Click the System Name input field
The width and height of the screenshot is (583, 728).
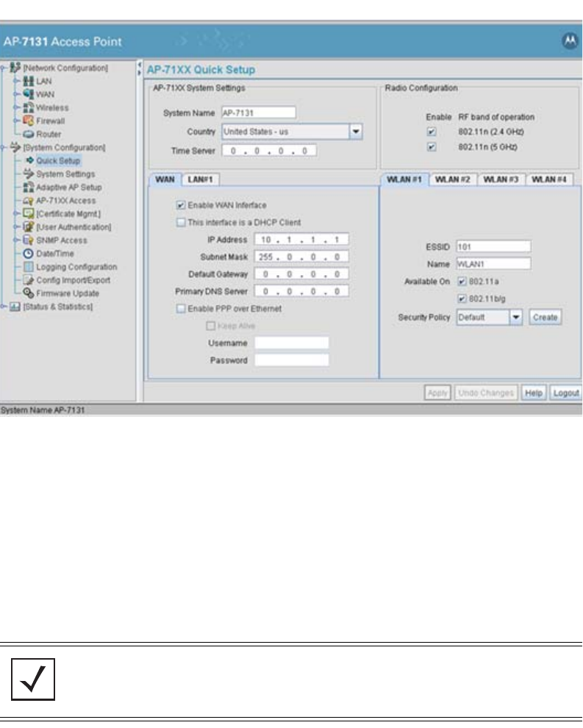pyautogui.click(x=259, y=113)
